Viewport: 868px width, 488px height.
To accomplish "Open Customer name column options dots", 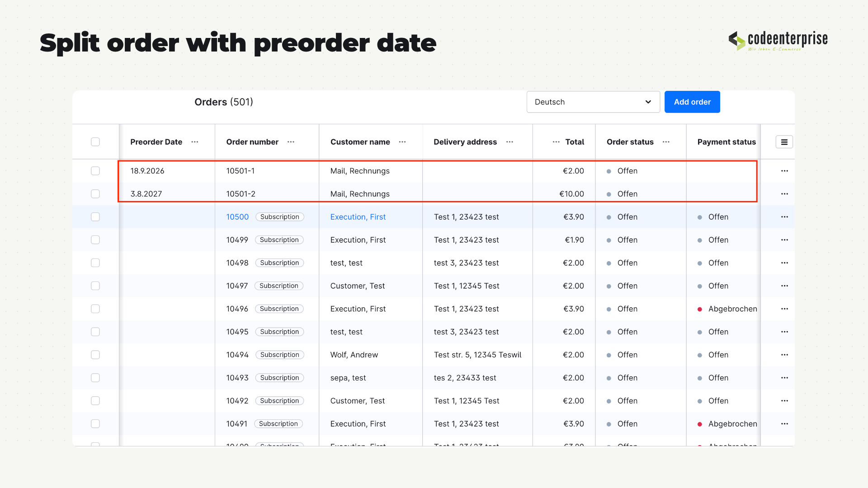I will coord(402,142).
